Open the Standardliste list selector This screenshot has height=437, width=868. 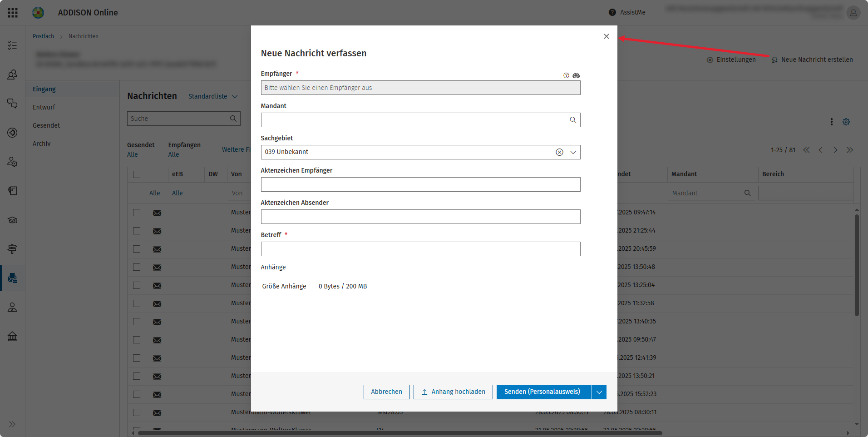tap(213, 96)
